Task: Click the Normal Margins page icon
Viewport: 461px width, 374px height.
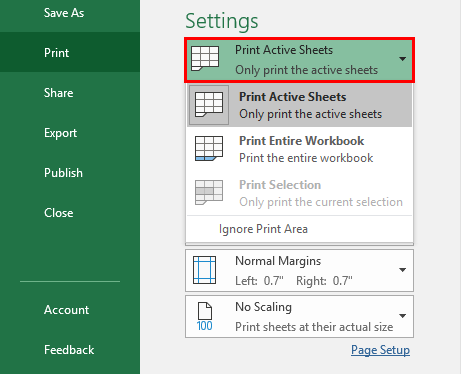Action: pos(204,270)
